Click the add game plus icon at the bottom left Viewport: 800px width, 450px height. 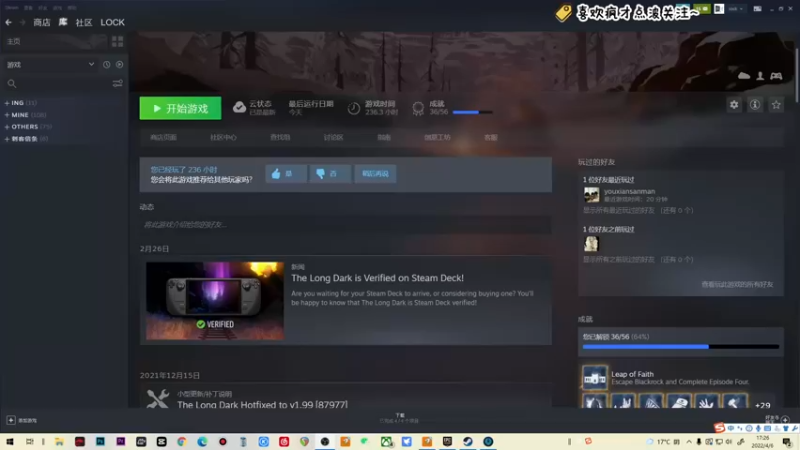pos(11,420)
